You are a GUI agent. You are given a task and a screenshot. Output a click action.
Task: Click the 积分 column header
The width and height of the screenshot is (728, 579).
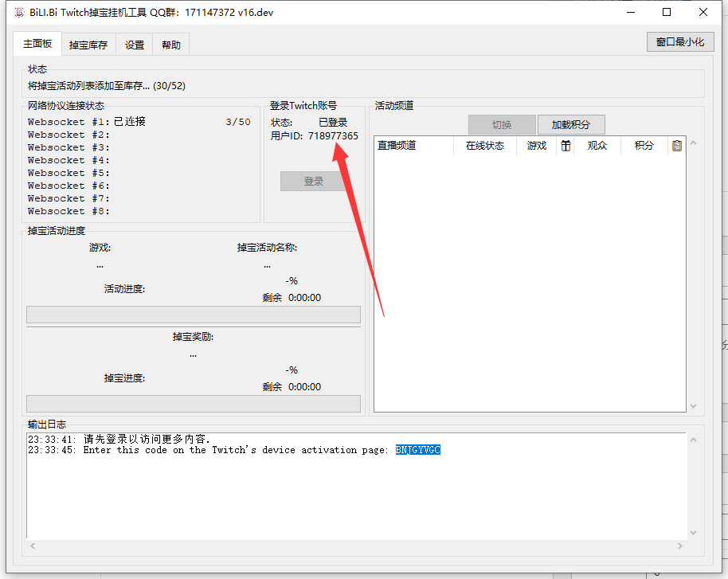[642, 145]
